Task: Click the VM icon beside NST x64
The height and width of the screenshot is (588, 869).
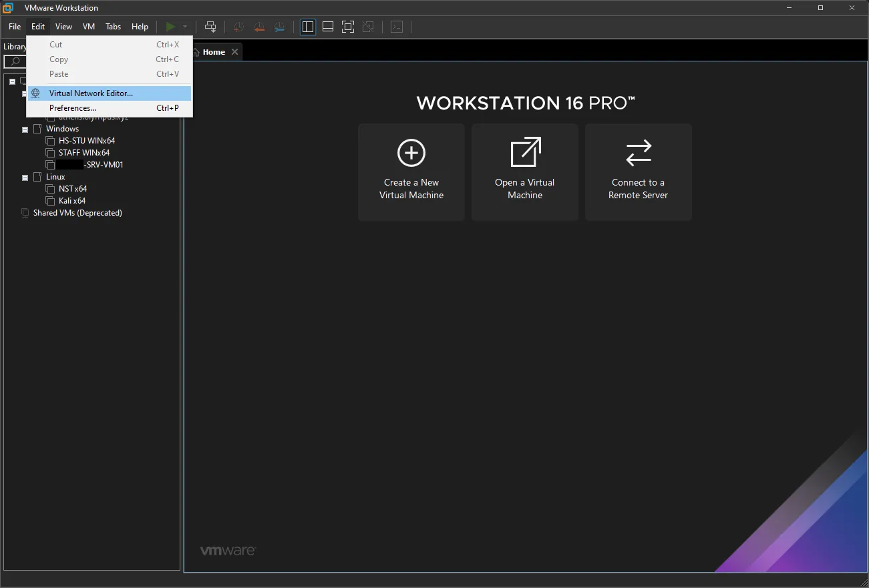Action: (x=50, y=189)
